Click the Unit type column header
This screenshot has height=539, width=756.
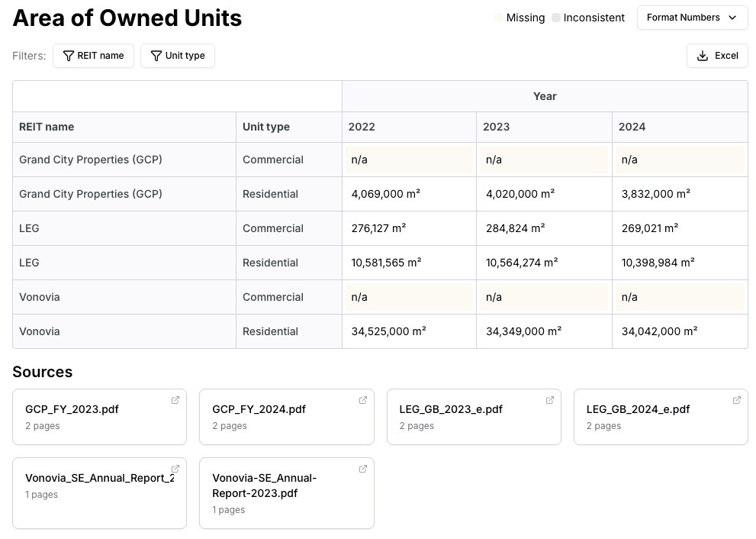tap(289, 127)
